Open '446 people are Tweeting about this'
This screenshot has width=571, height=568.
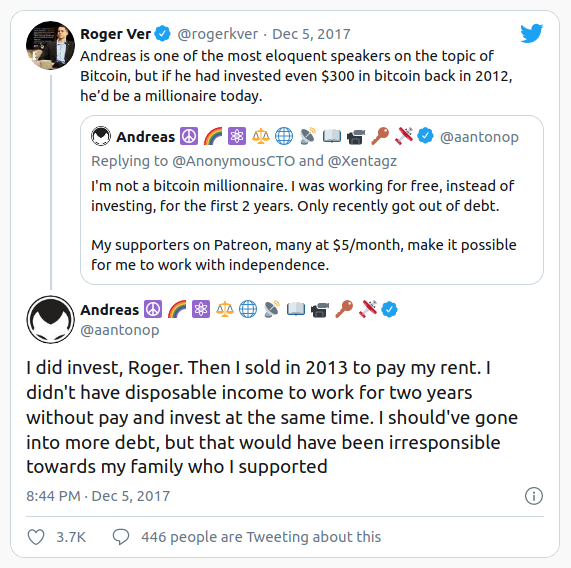[261, 537]
